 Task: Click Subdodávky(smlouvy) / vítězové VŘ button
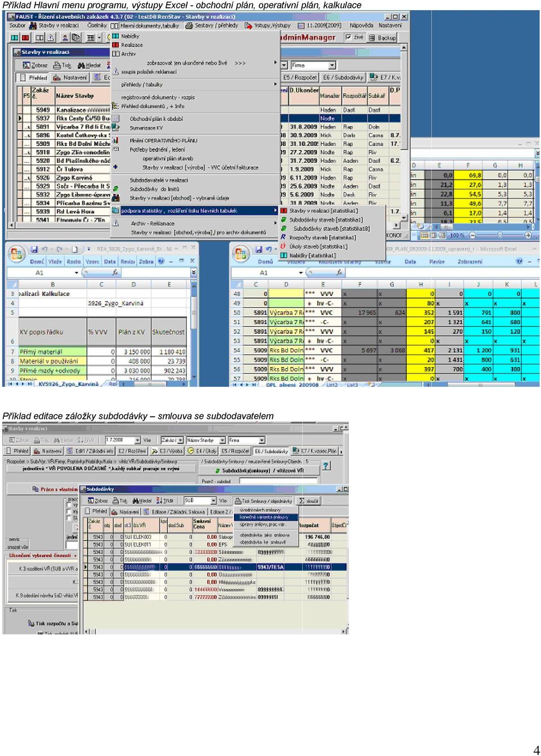tap(259, 471)
